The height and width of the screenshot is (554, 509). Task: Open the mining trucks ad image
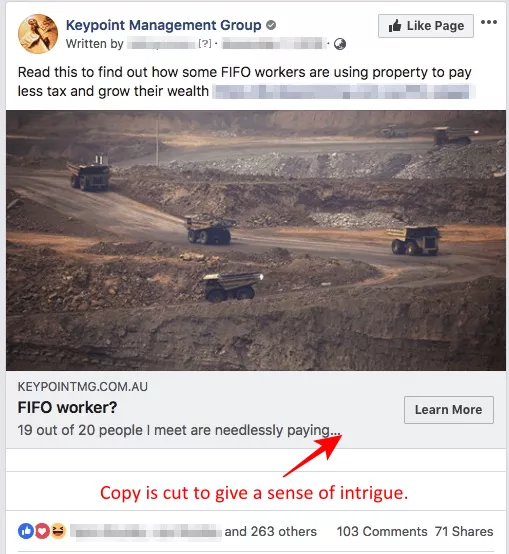pyautogui.click(x=256, y=240)
